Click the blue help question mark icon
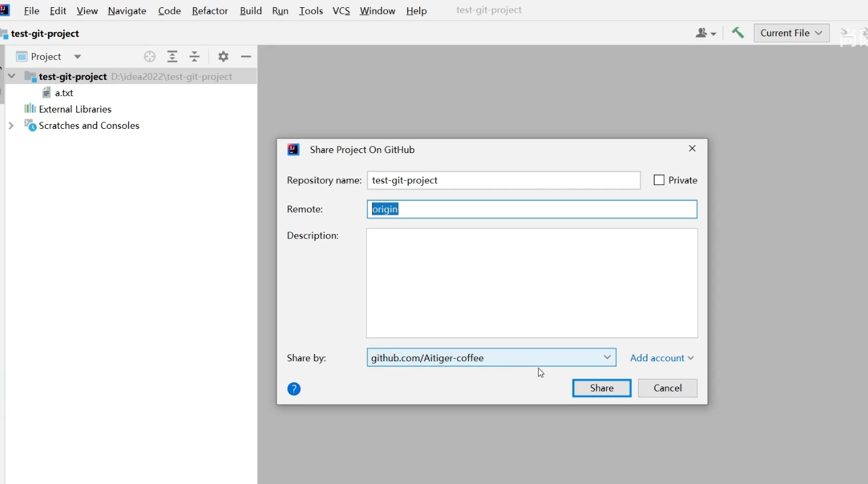 (x=294, y=389)
